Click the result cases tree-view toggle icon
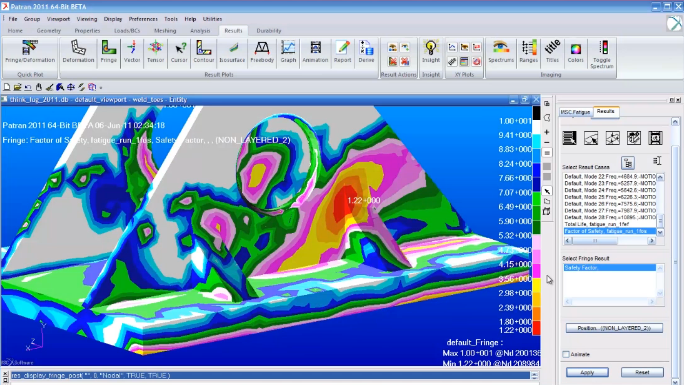This screenshot has width=684, height=385. 628,163
